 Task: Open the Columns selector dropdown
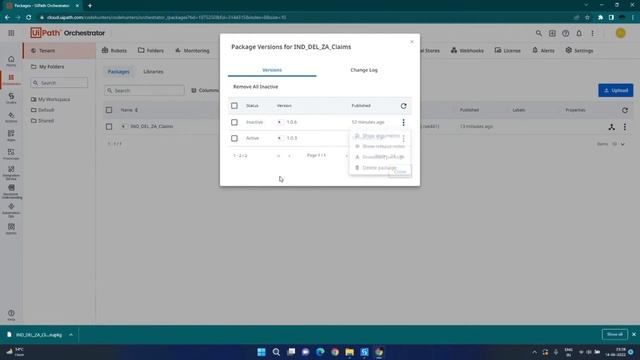point(205,90)
